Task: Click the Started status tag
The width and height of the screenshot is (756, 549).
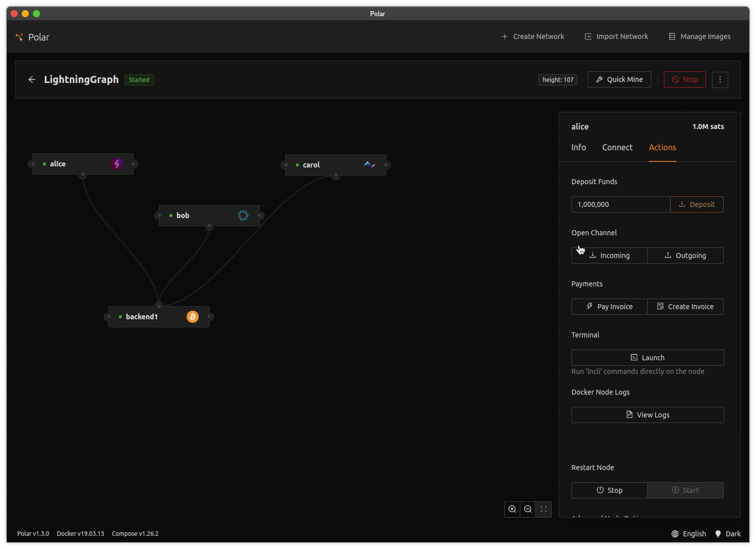Action: pos(139,79)
